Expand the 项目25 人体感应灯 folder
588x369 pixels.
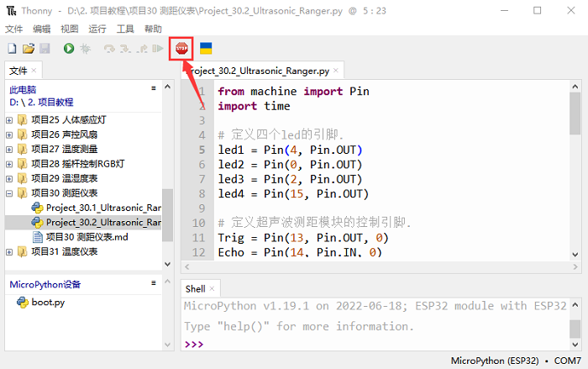coord(9,119)
